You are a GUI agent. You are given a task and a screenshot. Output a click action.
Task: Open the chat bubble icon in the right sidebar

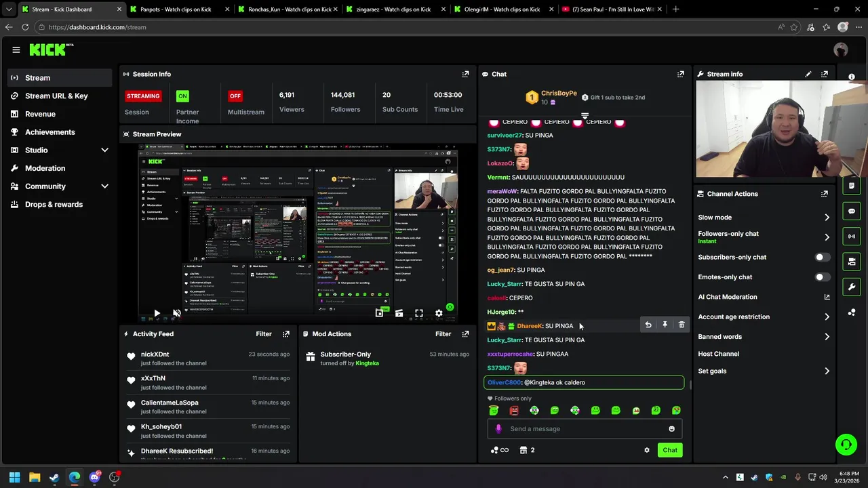click(x=852, y=211)
